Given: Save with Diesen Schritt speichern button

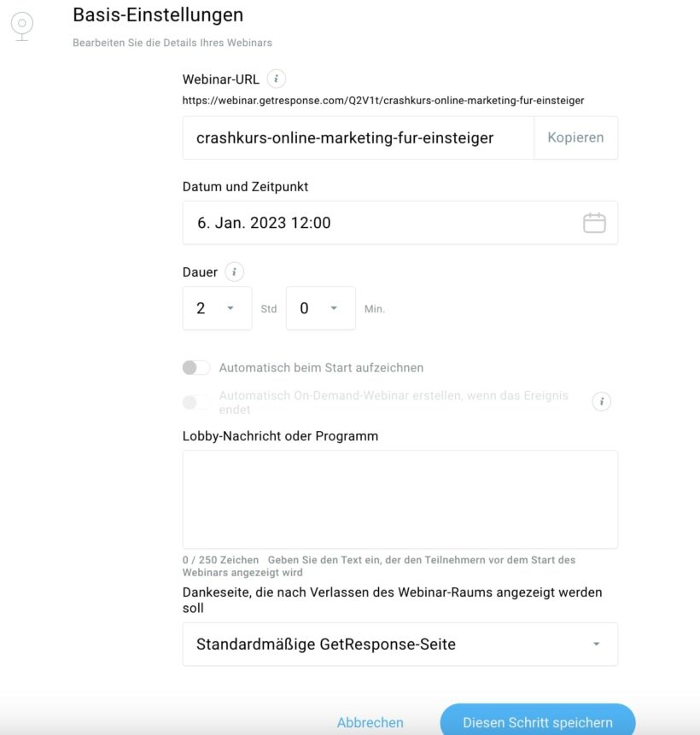Looking at the screenshot, I should 538,722.
